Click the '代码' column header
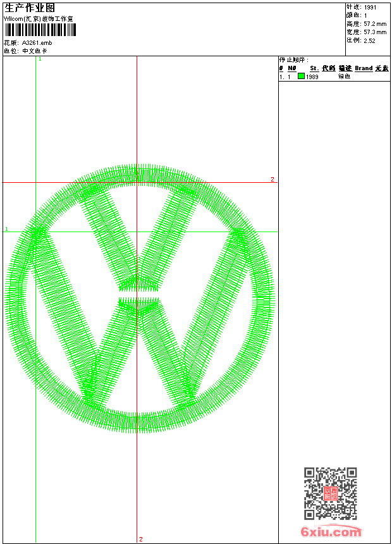This screenshot has width=392, height=544. coord(329,68)
